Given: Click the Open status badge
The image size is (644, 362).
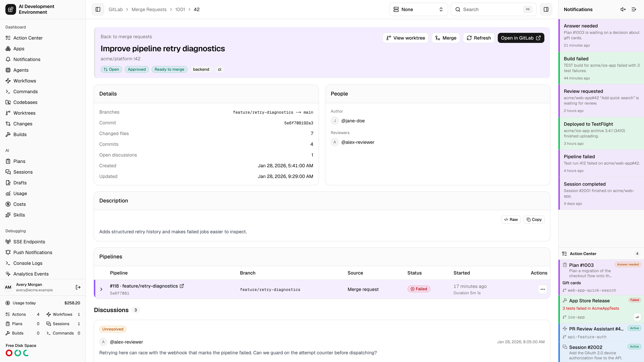Looking at the screenshot, I should (111, 69).
